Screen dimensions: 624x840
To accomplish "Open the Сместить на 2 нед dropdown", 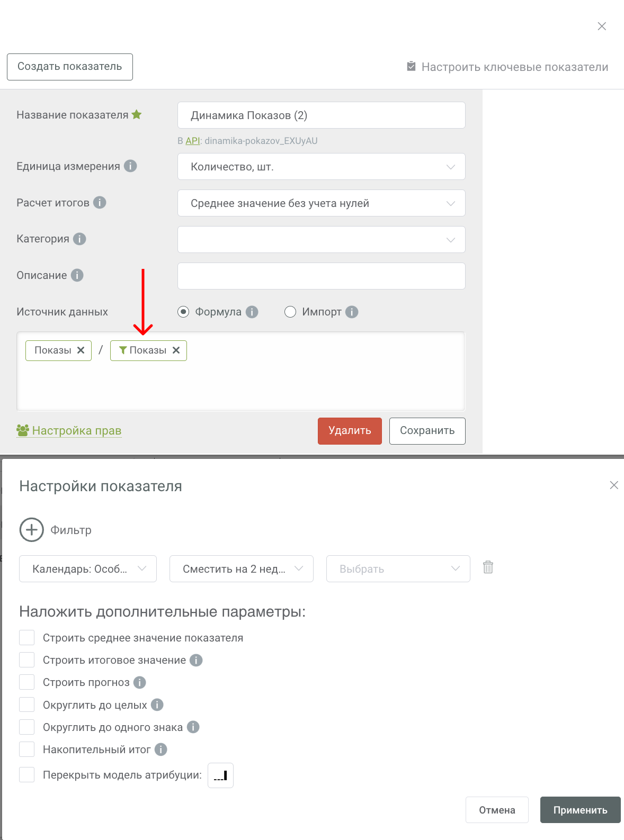I will click(x=242, y=569).
